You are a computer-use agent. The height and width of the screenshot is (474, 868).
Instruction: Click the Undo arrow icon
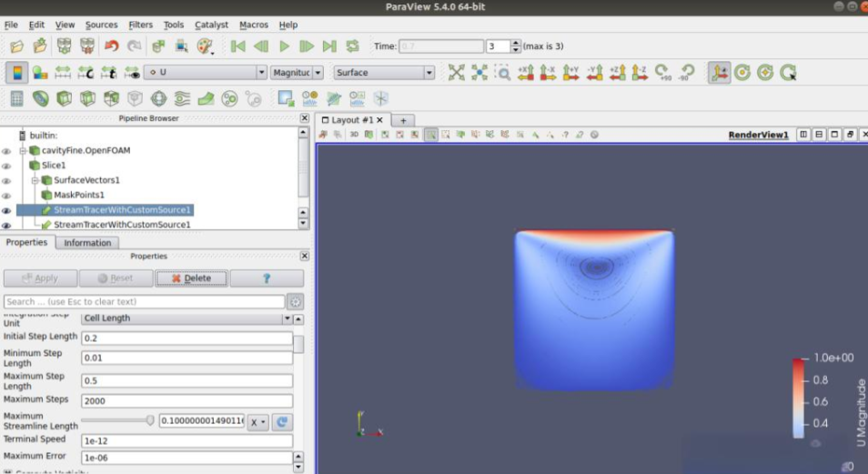click(x=111, y=46)
